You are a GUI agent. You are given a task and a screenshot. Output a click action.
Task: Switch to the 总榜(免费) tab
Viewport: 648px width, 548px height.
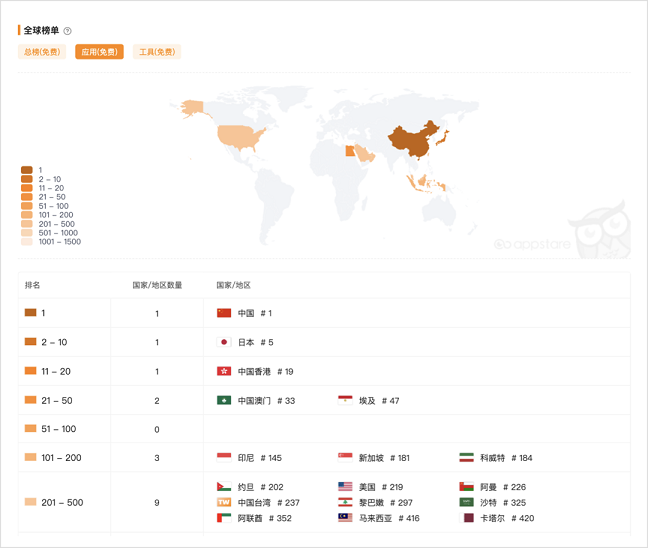(42, 52)
